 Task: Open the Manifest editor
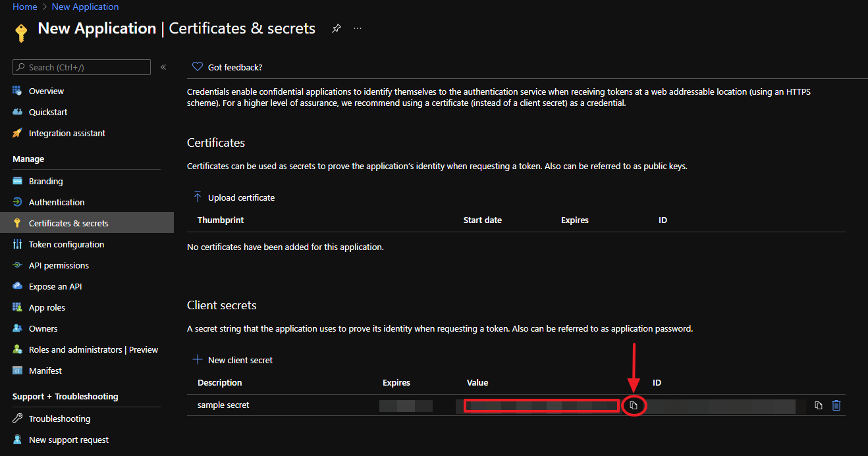coord(45,370)
